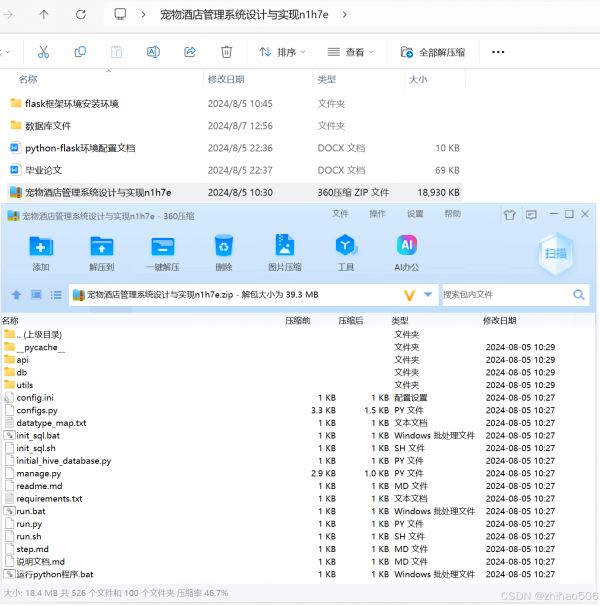Click the 大小 column header in Explorer
Screen dimensions: 600x606
[x=418, y=79]
